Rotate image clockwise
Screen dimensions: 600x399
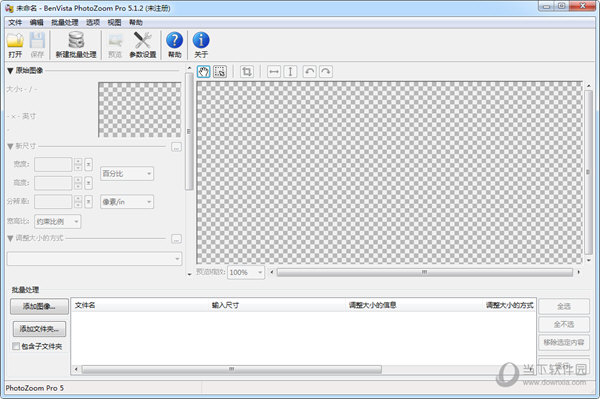click(326, 72)
